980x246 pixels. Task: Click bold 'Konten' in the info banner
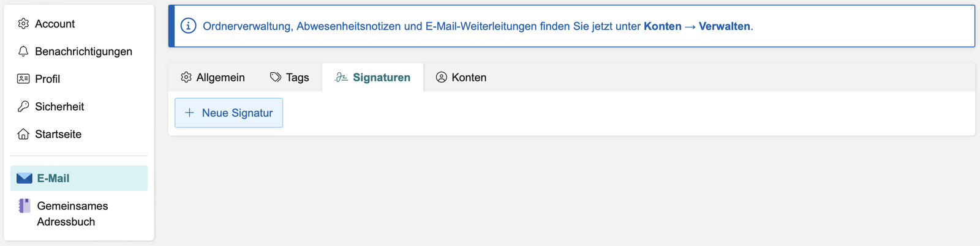662,26
